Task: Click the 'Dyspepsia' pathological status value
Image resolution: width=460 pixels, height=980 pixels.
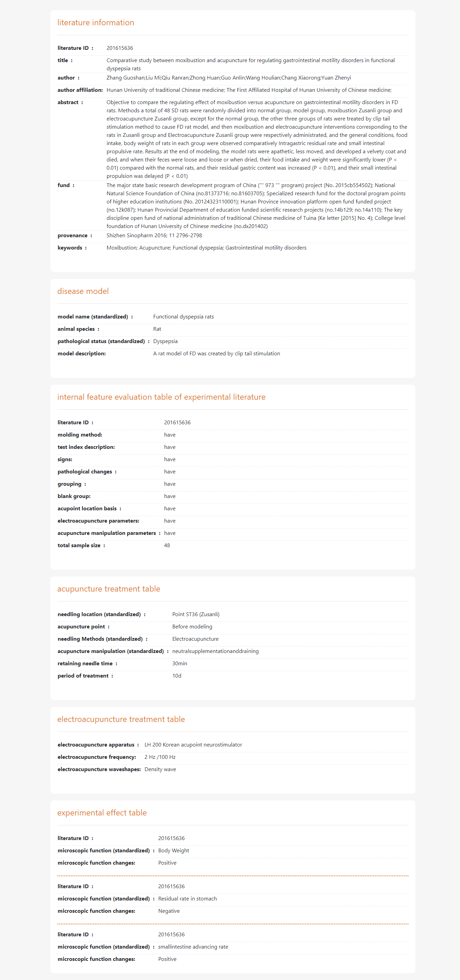Action: [x=165, y=341]
